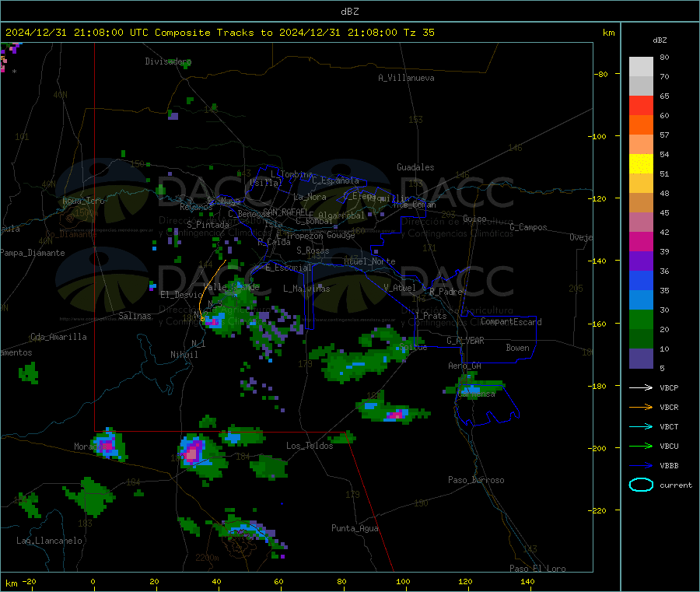Click the SAN_RAFAEL city label
Viewport: 700px width, 592px height.
click(x=285, y=212)
